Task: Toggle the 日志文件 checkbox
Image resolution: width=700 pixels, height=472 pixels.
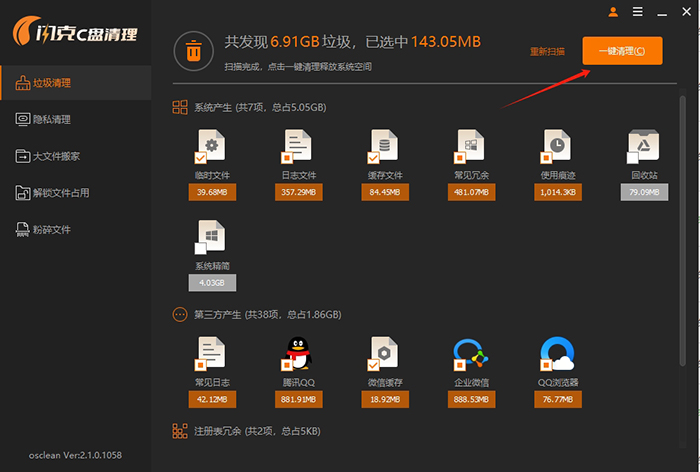Action: (x=287, y=158)
